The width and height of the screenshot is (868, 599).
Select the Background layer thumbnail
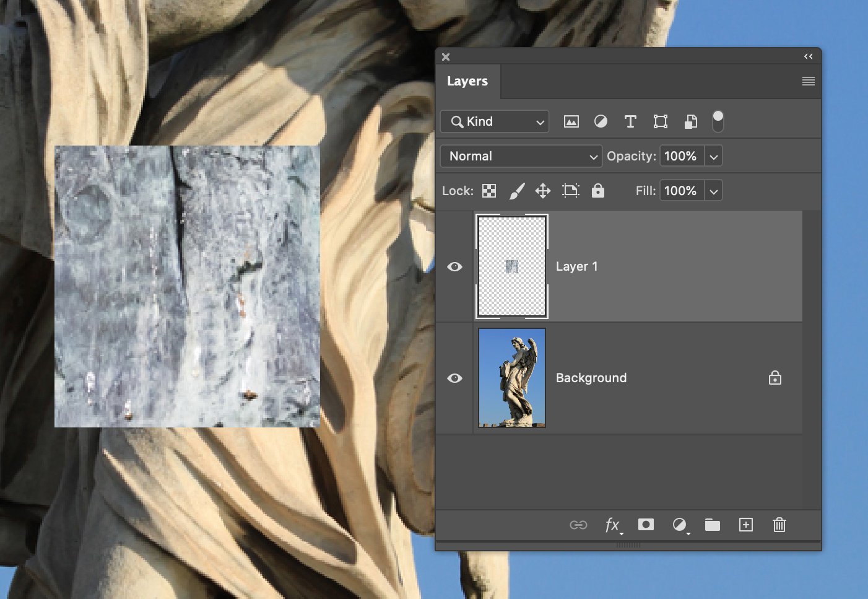(x=511, y=378)
